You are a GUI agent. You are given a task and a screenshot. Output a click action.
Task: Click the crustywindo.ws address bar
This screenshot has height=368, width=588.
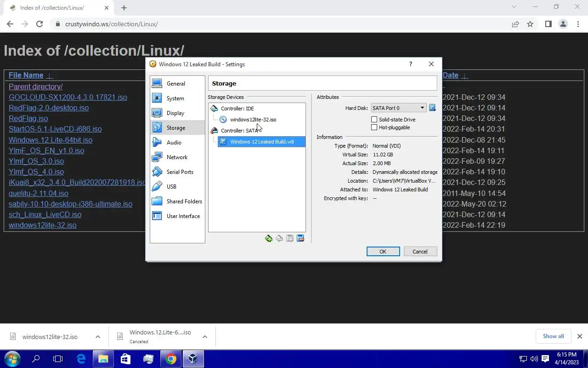pyautogui.click(x=111, y=24)
